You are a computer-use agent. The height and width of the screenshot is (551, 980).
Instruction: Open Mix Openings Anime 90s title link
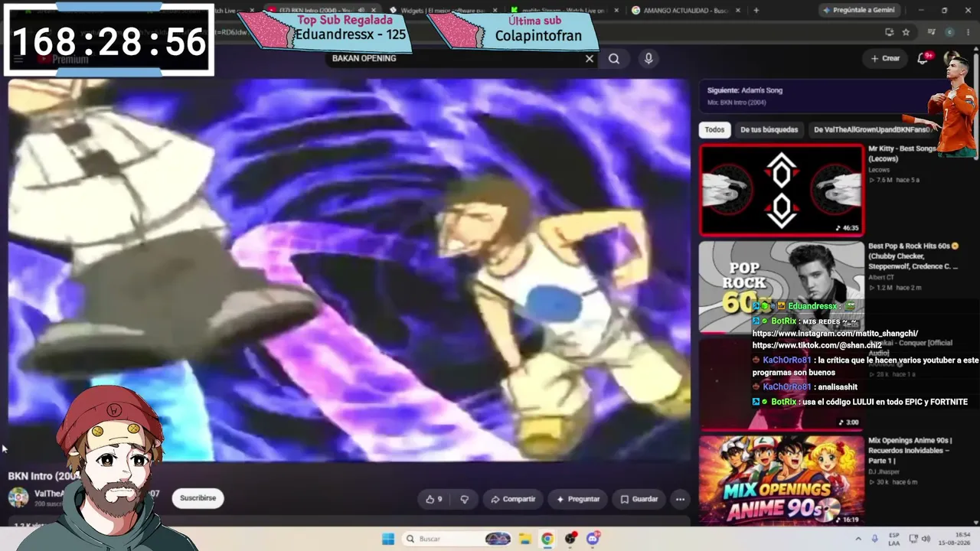pyautogui.click(x=909, y=451)
